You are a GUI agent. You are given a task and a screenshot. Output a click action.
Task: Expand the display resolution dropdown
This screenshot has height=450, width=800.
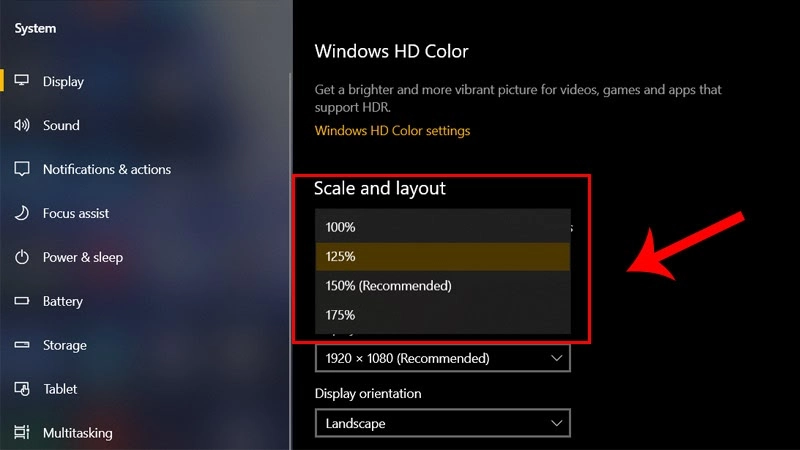pyautogui.click(x=442, y=358)
